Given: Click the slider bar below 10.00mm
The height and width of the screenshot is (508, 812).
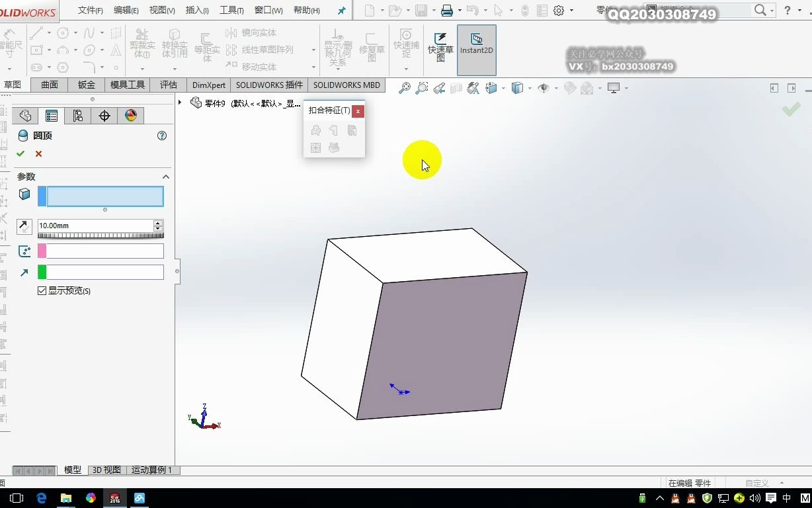Looking at the screenshot, I should (101, 235).
